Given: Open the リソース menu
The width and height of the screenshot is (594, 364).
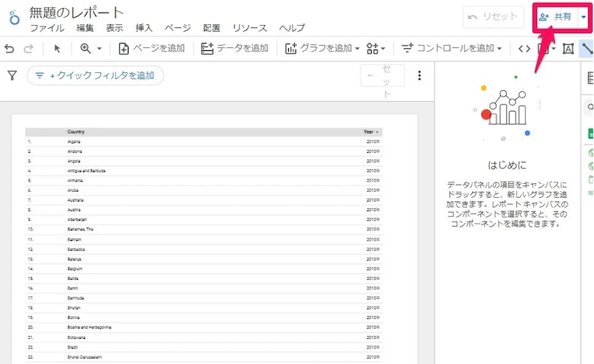Looking at the screenshot, I should pyautogui.click(x=250, y=28).
